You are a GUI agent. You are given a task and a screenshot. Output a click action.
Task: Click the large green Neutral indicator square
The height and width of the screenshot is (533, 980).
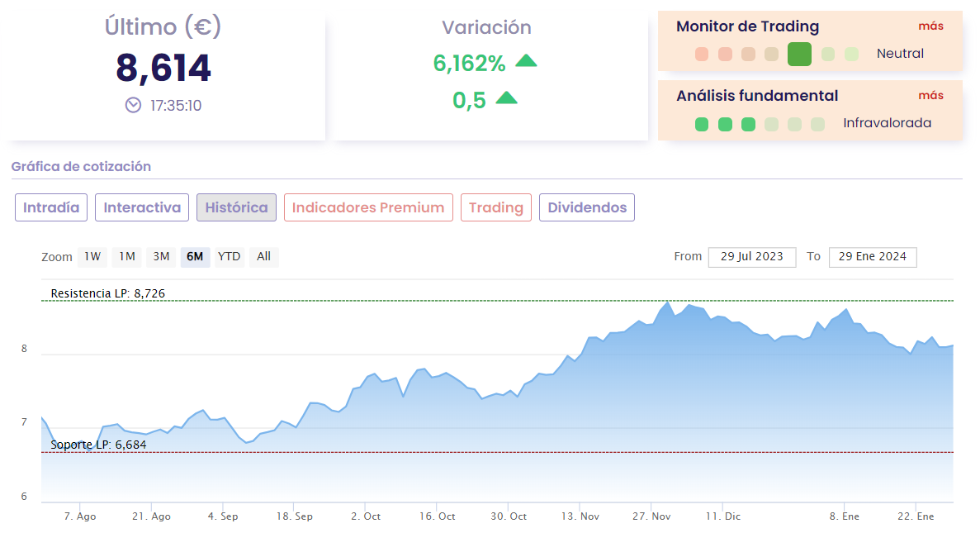point(799,54)
